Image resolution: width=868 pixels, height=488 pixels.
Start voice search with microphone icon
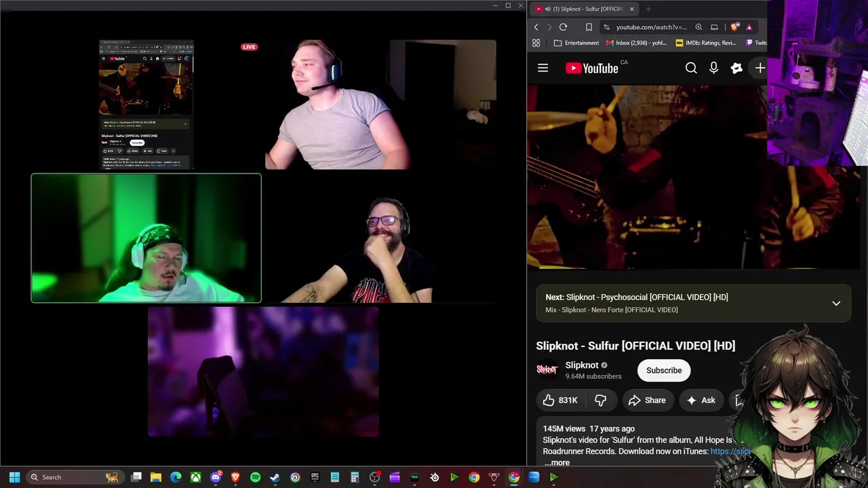pyautogui.click(x=713, y=68)
